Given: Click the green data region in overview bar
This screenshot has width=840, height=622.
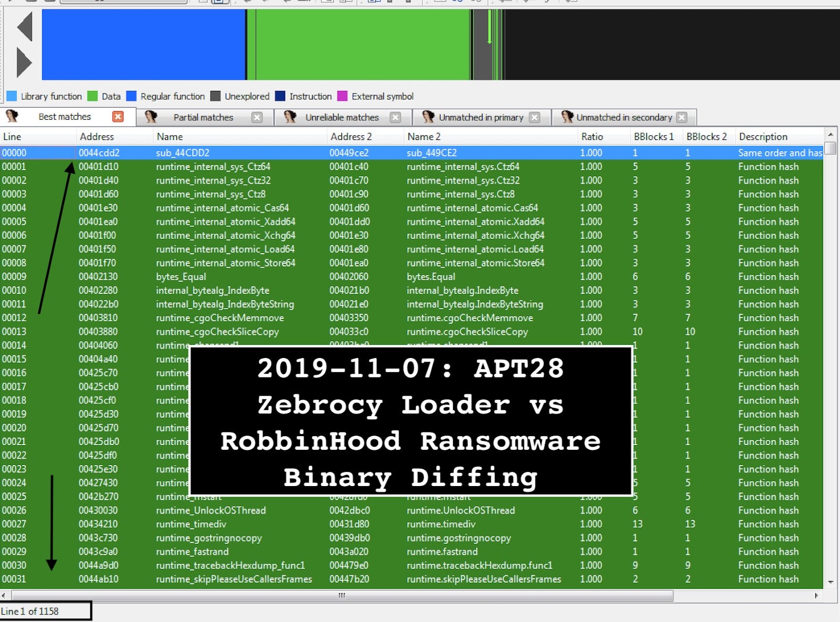Looking at the screenshot, I should pos(362,45).
